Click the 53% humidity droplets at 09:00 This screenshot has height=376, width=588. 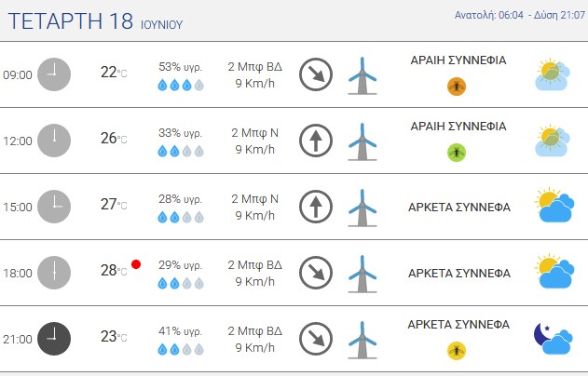[181, 85]
